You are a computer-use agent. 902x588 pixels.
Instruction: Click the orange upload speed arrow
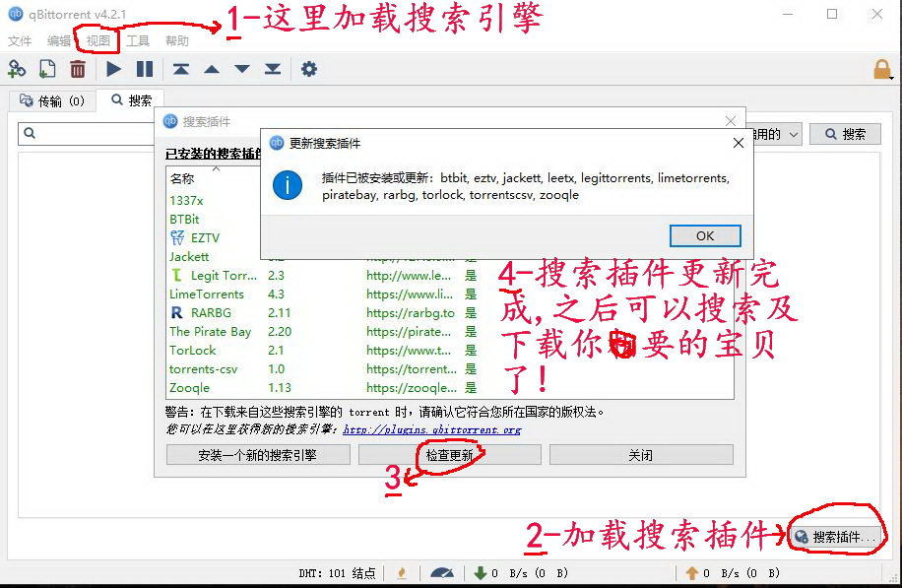[692, 572]
